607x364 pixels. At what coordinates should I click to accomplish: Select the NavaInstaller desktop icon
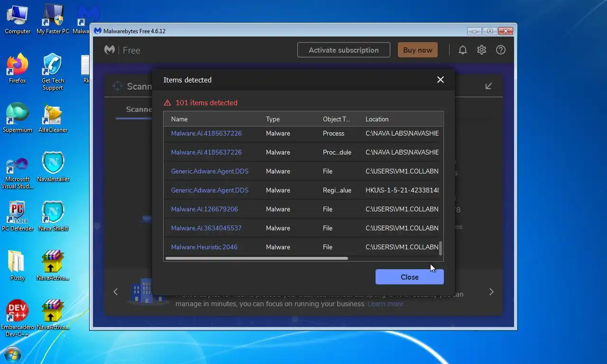tap(53, 167)
